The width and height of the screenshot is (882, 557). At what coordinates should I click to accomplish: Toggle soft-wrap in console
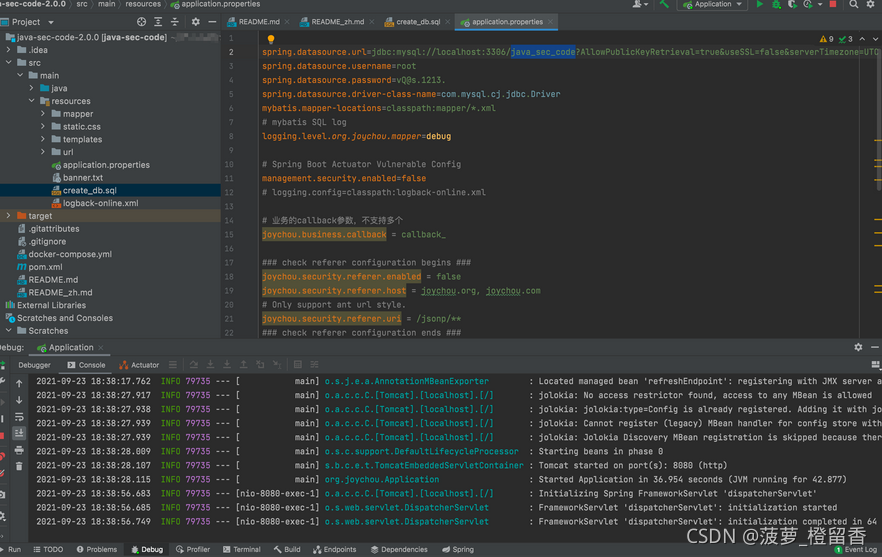pyautogui.click(x=19, y=417)
